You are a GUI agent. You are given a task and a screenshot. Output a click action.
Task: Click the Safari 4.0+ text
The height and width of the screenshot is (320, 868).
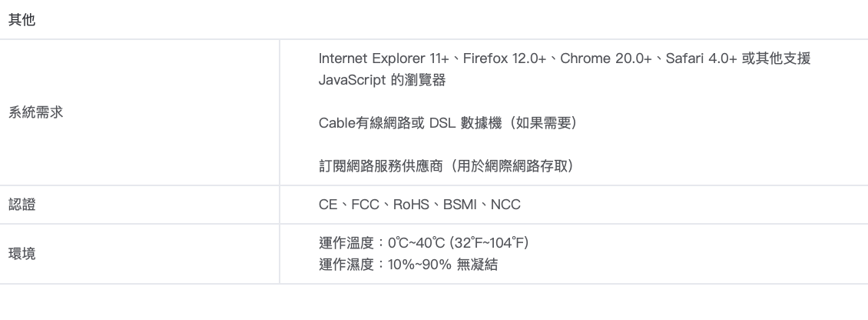(702, 59)
